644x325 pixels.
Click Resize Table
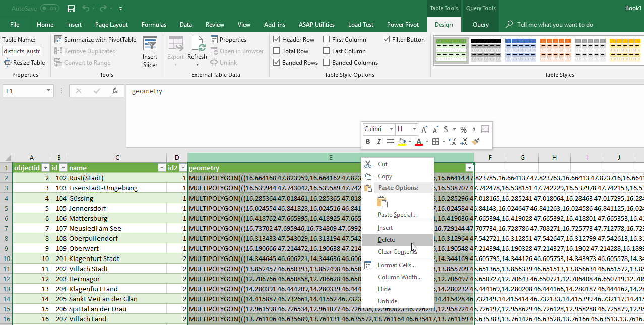(24, 63)
